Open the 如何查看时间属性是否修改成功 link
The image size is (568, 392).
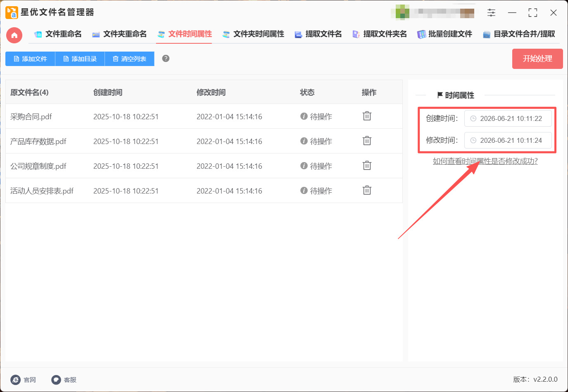pyautogui.click(x=485, y=161)
